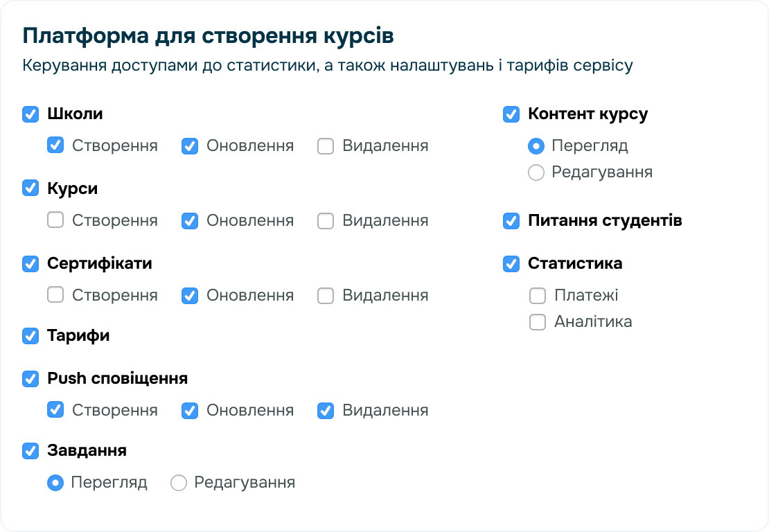The width and height of the screenshot is (769, 532).
Task: Select Редагування radio under Завдання
Action: point(178,482)
